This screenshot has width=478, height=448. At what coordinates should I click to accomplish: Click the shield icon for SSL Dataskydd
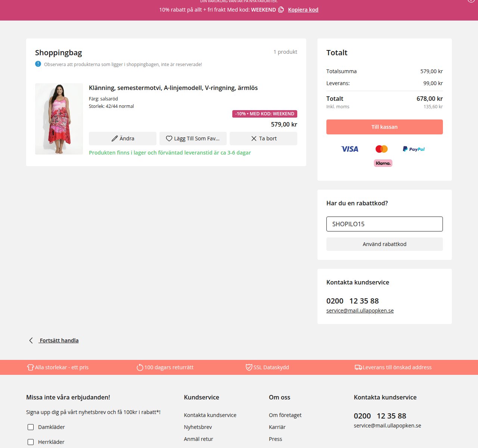[x=249, y=367]
